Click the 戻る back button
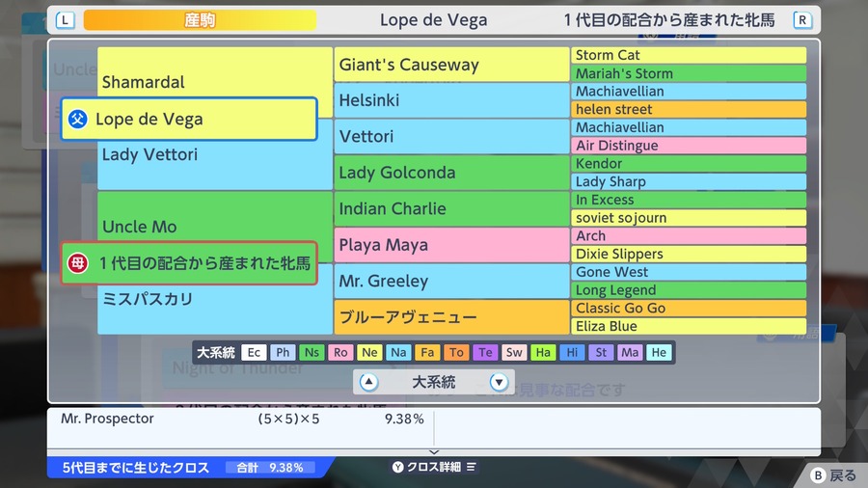 833,475
